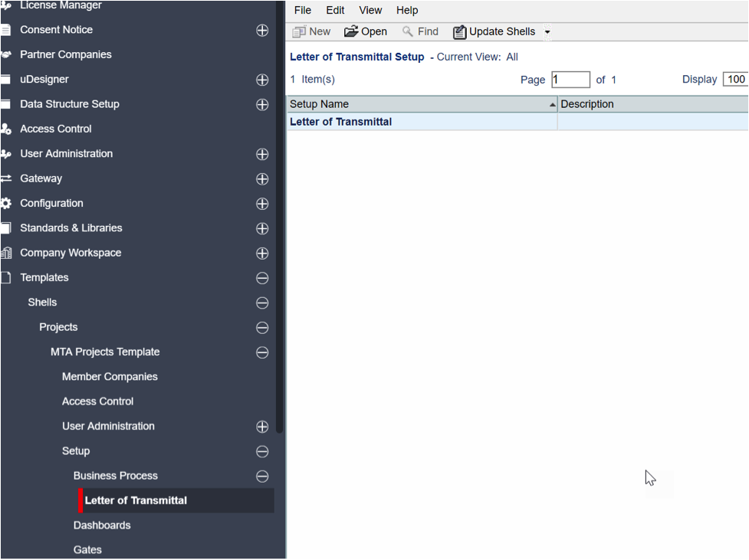This screenshot has width=749, height=560.
Task: Click the Open folder icon in the toolbar
Action: coord(351,31)
